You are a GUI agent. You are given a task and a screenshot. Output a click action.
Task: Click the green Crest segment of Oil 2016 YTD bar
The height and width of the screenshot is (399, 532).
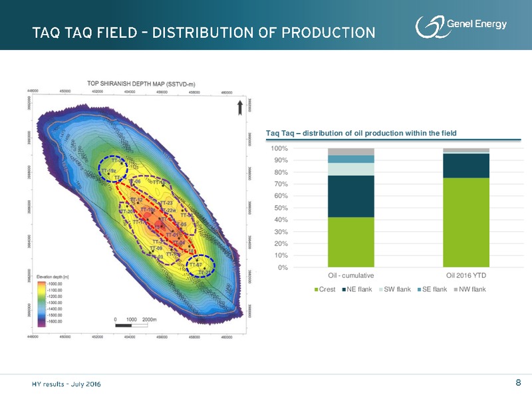466,223
